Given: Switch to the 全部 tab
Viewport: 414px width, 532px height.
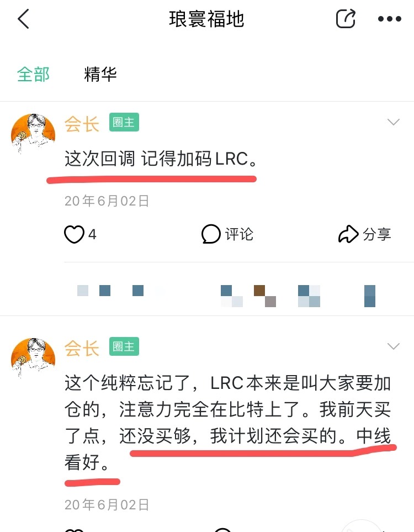Looking at the screenshot, I should 33,74.
